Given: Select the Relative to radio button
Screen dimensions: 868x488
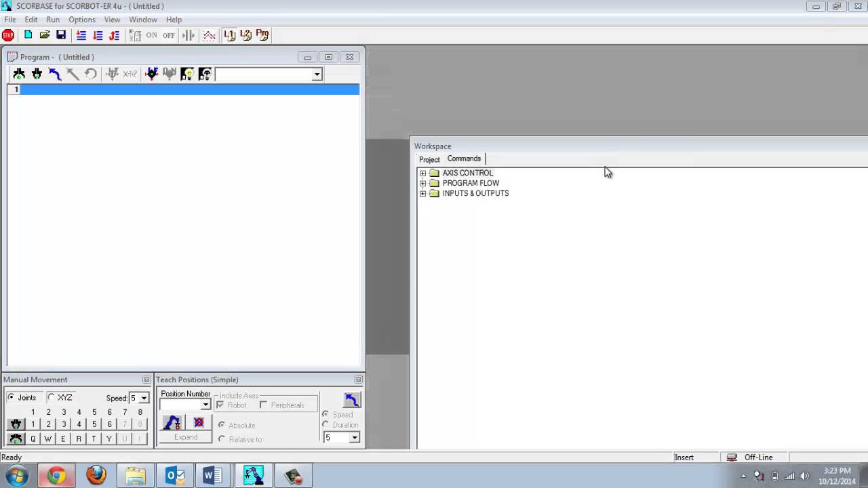Looking at the screenshot, I should click(222, 439).
